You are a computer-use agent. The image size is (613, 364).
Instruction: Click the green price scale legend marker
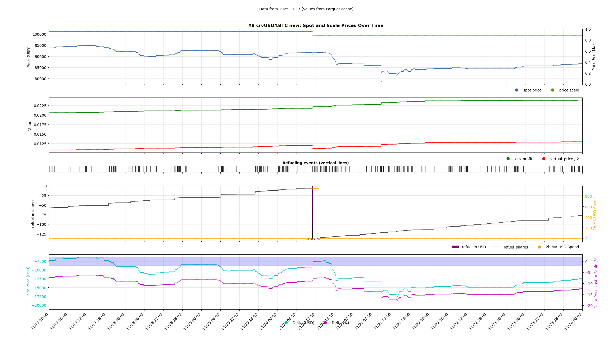(553, 90)
